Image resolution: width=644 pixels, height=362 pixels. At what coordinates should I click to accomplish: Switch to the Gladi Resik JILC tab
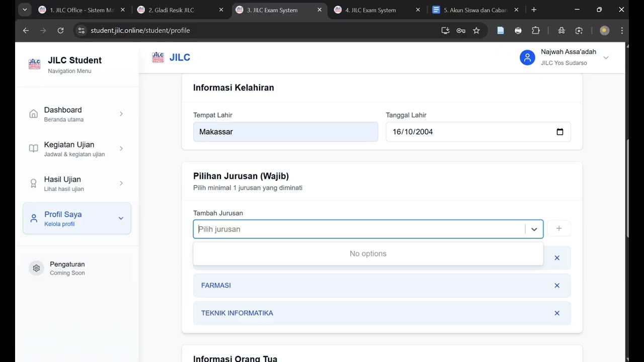click(x=181, y=10)
